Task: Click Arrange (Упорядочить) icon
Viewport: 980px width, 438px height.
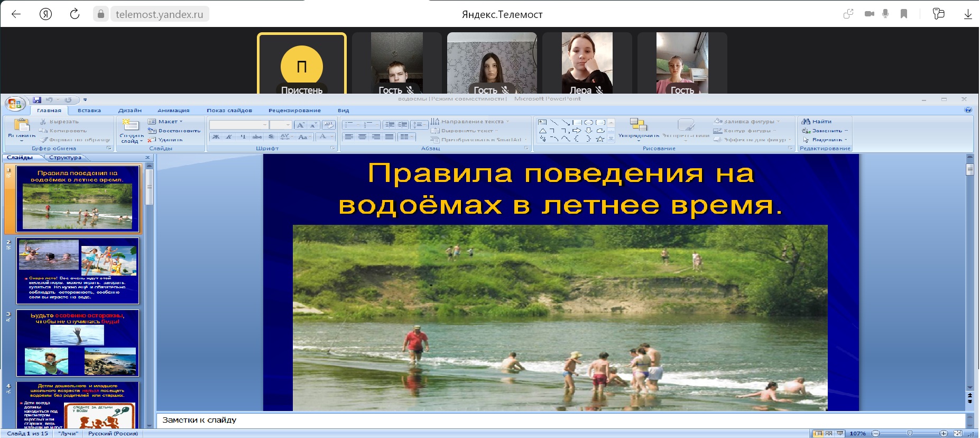Action: [x=639, y=125]
